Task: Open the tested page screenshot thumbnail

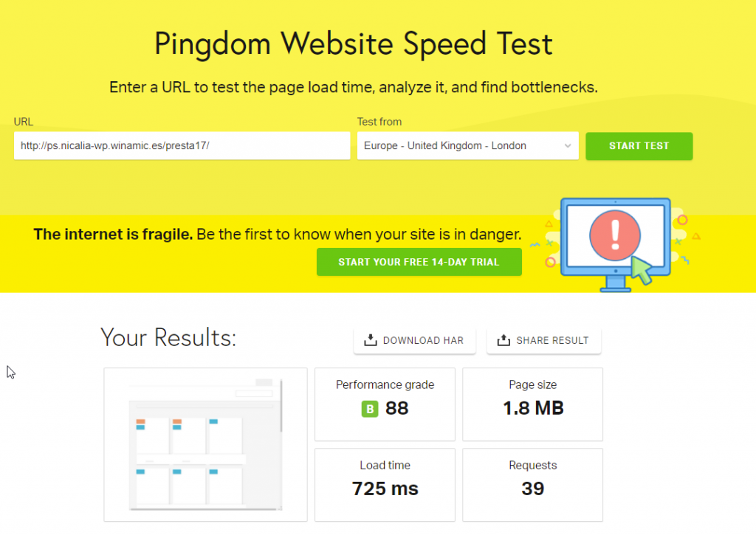Action: (x=205, y=444)
